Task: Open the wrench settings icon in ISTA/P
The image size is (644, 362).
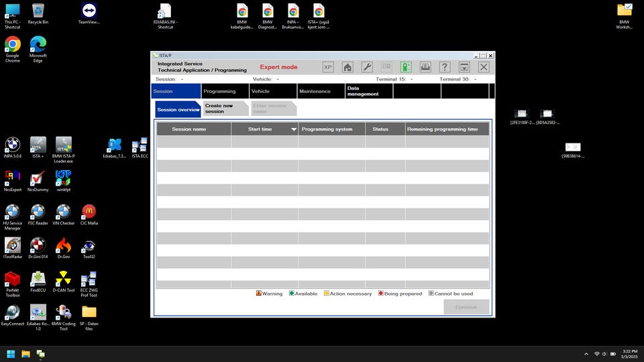Action: 367,67
